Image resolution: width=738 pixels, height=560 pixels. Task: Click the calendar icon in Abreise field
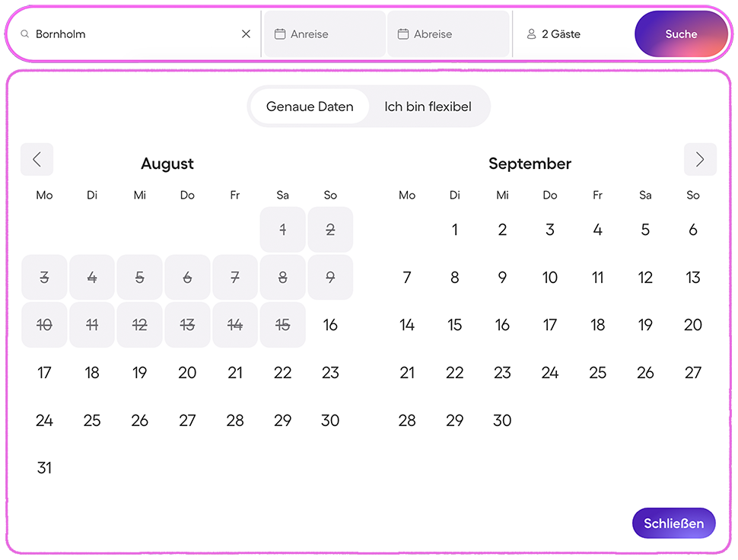(x=403, y=34)
